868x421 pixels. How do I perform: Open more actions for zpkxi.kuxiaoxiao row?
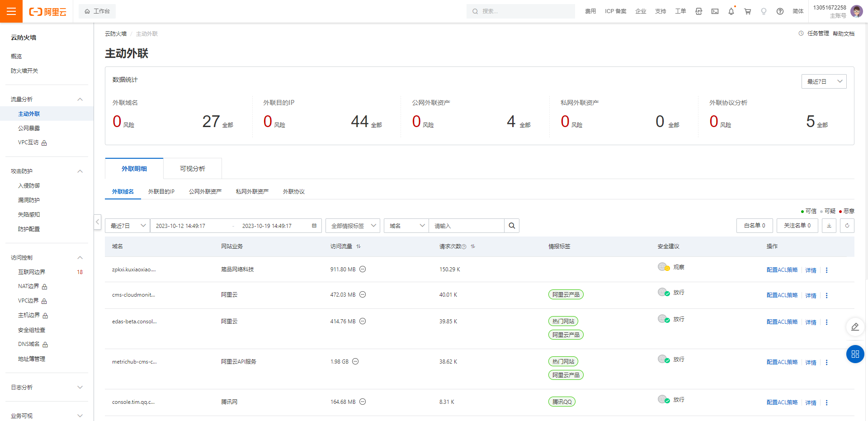point(826,270)
